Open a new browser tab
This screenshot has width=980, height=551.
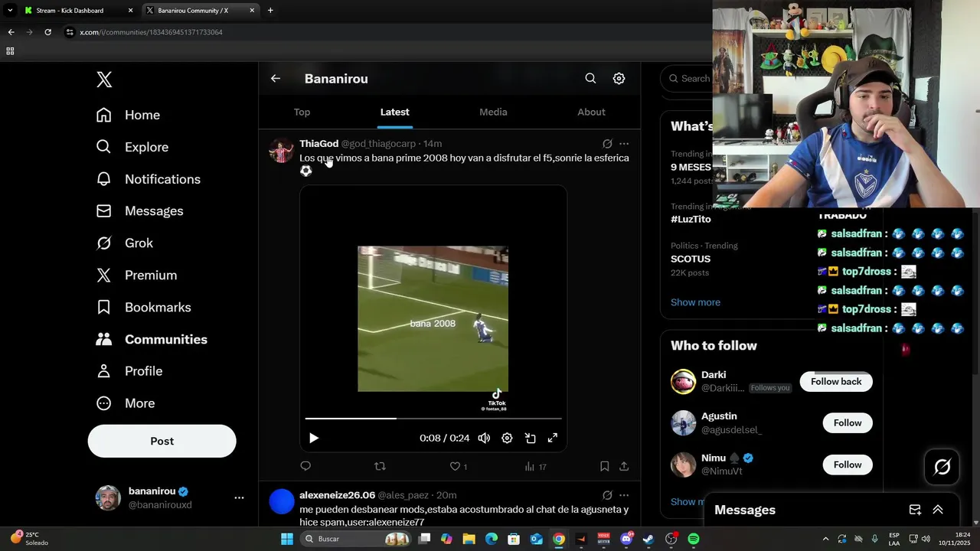click(x=270, y=11)
